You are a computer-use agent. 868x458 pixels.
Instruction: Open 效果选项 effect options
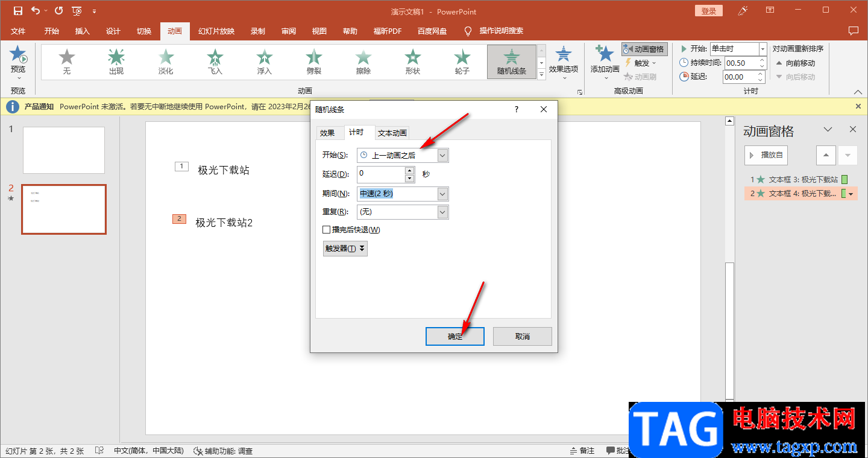coord(564,62)
